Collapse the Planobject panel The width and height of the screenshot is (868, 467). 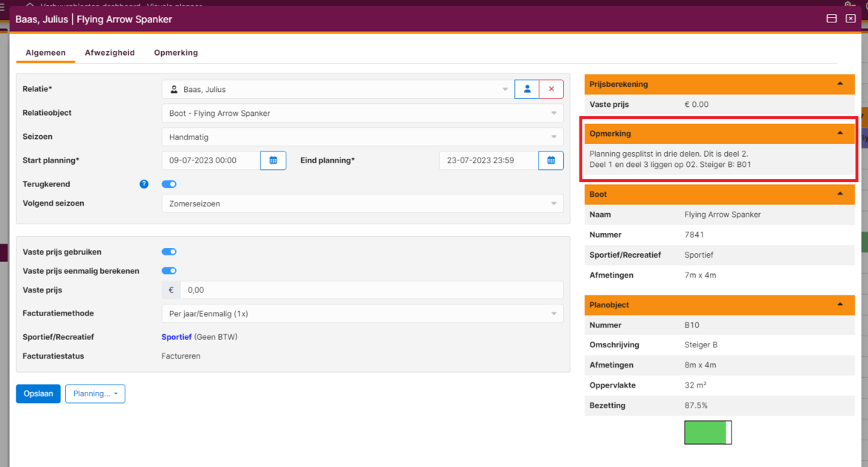click(x=840, y=304)
